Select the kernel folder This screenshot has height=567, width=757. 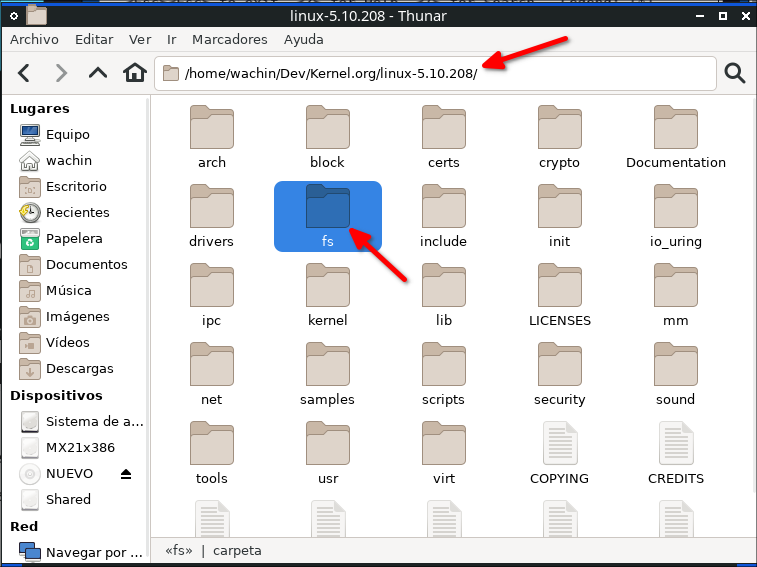pyautogui.click(x=327, y=295)
